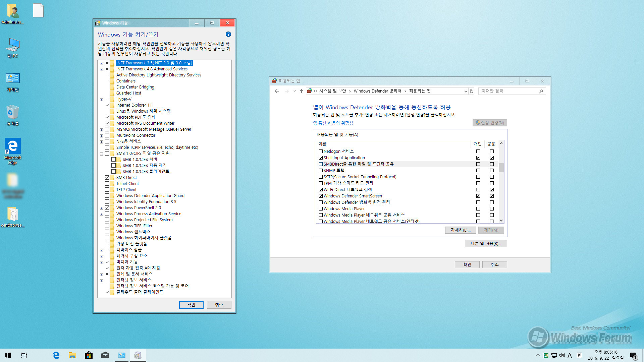644x362 pixels.
Task: Cancel the Windows Features dialog
Action: click(x=219, y=305)
